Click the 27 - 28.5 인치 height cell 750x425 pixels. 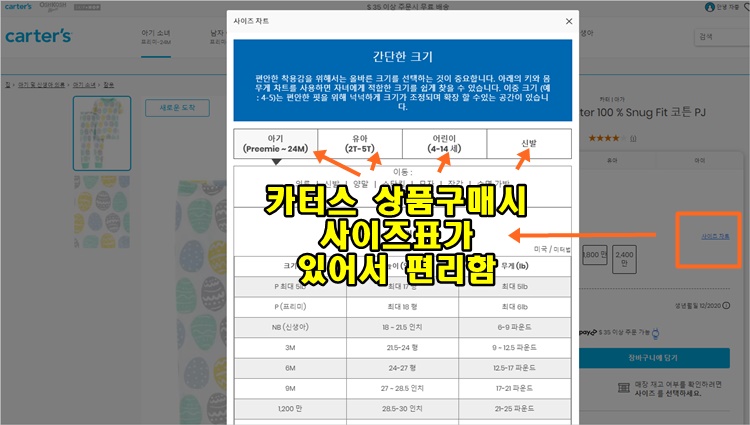coord(402,388)
